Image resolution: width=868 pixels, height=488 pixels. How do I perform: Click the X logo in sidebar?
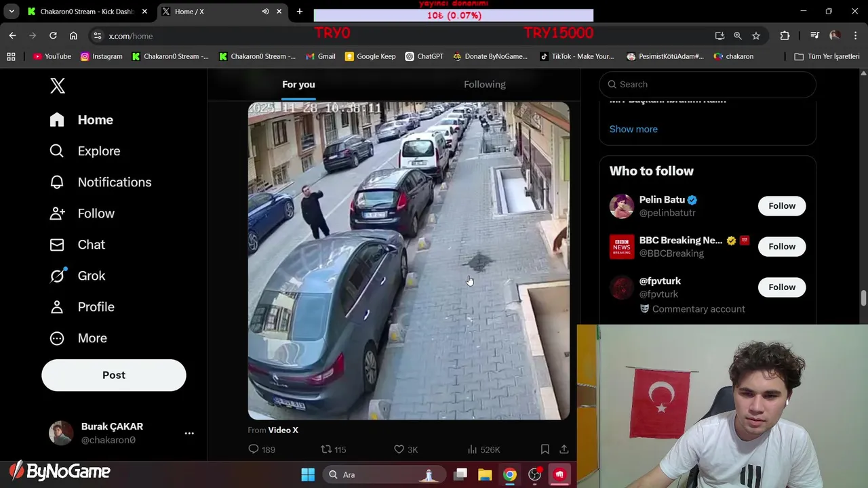(x=58, y=85)
